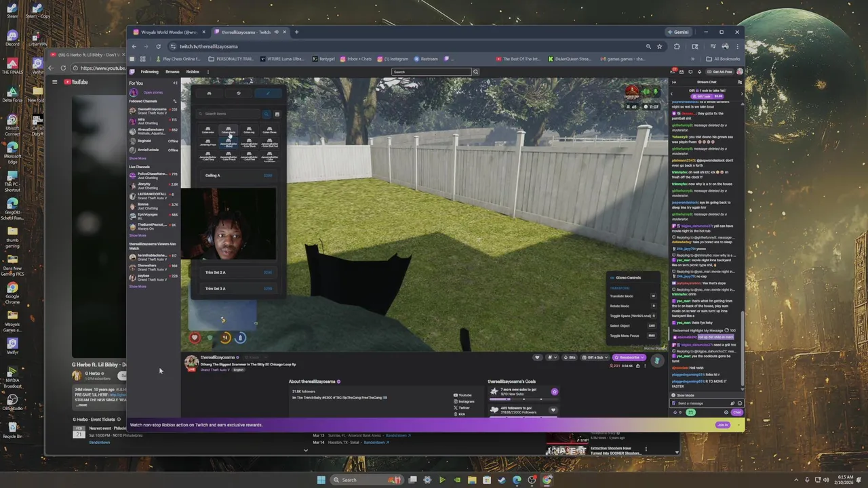Open the emote picker in chat input
Image resolution: width=868 pixels, height=488 pixels.
740,403
